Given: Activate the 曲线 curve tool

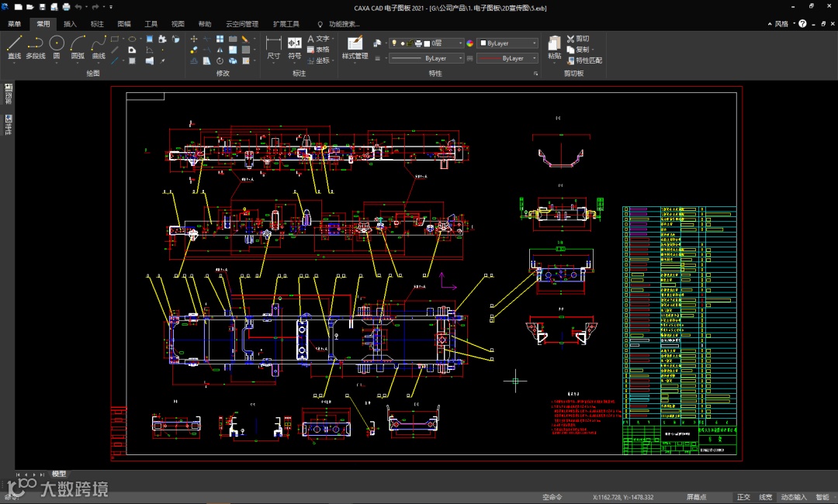Looking at the screenshot, I should pyautogui.click(x=99, y=47).
